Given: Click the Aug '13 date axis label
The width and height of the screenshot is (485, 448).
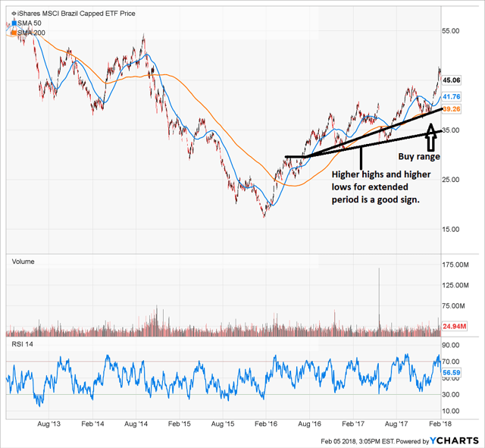Looking at the screenshot, I should point(48,425).
